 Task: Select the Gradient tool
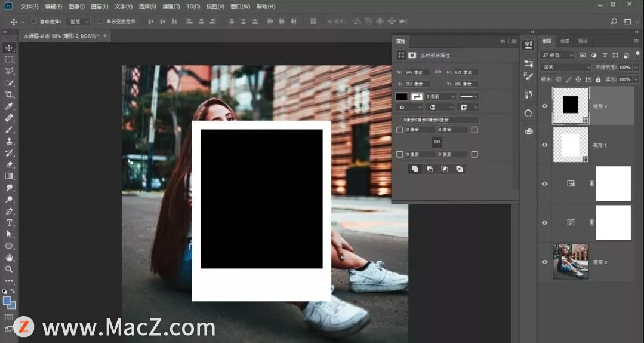[9, 176]
